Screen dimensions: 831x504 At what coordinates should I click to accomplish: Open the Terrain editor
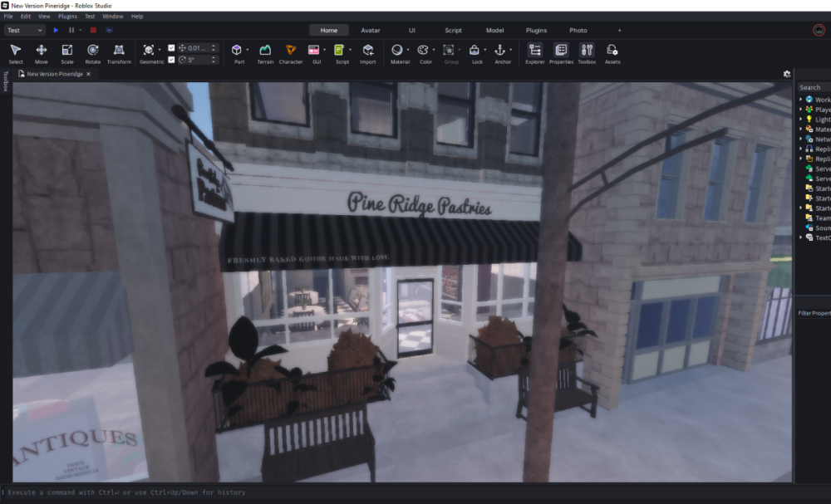[x=265, y=53]
